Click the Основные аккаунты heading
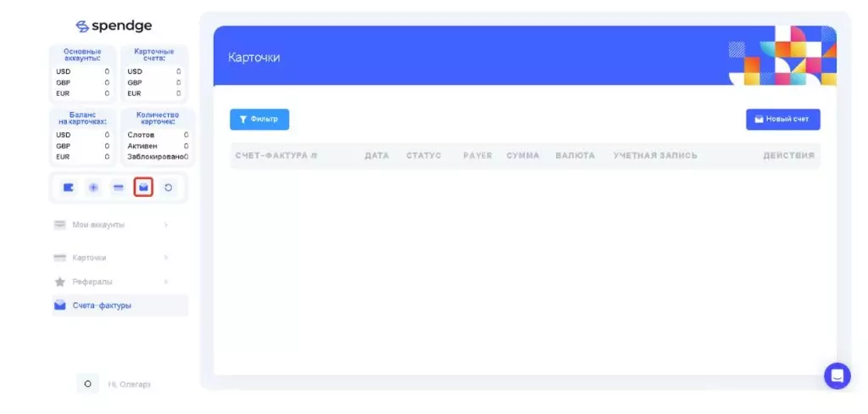868x414 pixels. [82, 55]
